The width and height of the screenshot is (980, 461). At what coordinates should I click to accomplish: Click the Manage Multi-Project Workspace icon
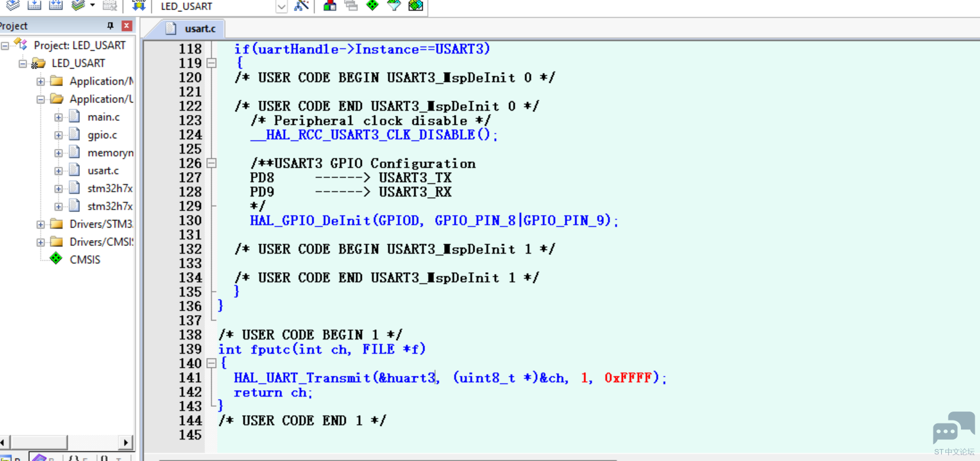click(x=351, y=5)
